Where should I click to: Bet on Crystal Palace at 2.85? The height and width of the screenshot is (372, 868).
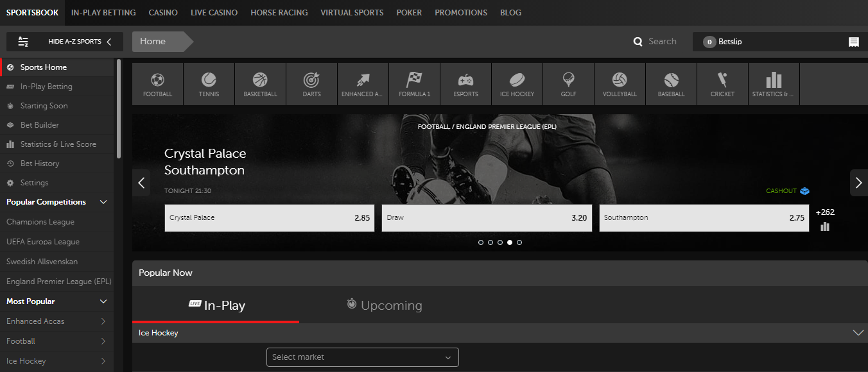(270, 218)
